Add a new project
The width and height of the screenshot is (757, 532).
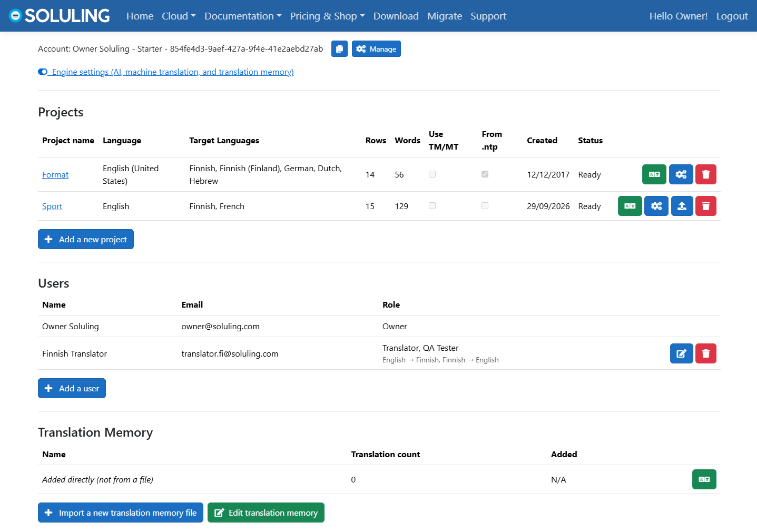click(x=86, y=239)
